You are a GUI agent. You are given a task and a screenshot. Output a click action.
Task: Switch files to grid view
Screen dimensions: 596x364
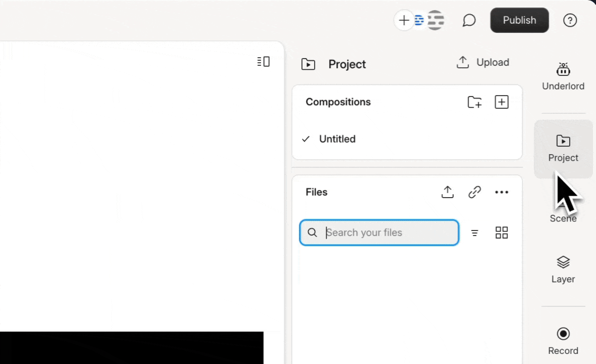pyautogui.click(x=501, y=233)
